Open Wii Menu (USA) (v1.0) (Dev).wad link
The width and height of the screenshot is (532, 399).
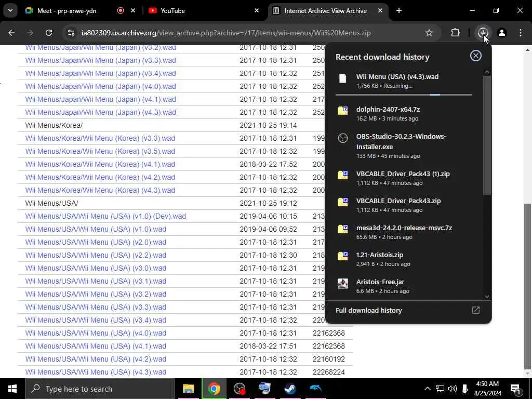click(105, 216)
